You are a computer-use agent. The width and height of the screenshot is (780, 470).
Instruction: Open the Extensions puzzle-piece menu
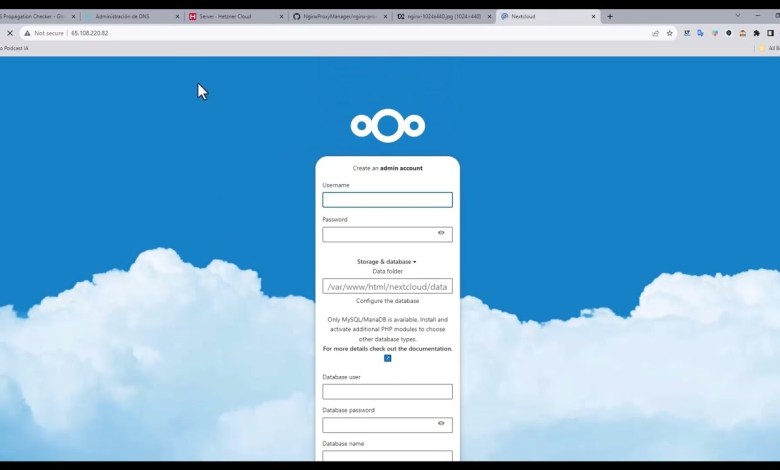pyautogui.click(x=757, y=33)
